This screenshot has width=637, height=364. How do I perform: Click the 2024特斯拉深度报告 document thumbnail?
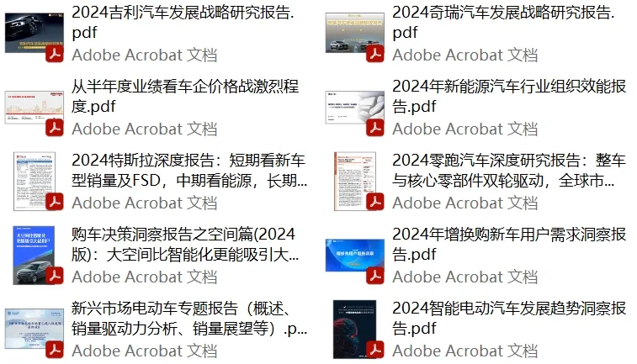[35, 182]
